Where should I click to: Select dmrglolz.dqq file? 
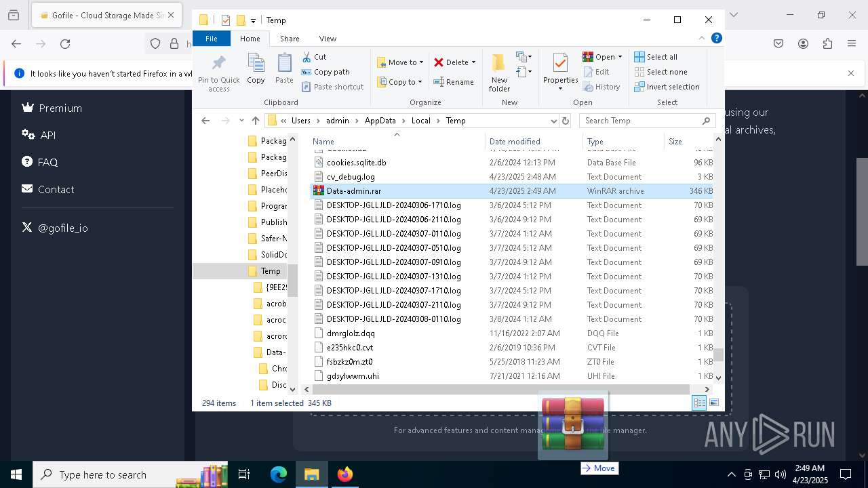coord(512,333)
